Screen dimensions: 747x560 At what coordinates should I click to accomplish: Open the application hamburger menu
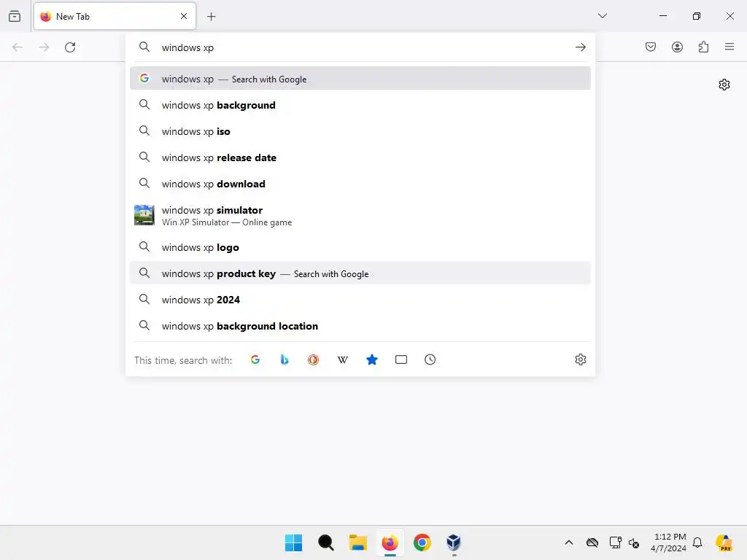pos(729,47)
